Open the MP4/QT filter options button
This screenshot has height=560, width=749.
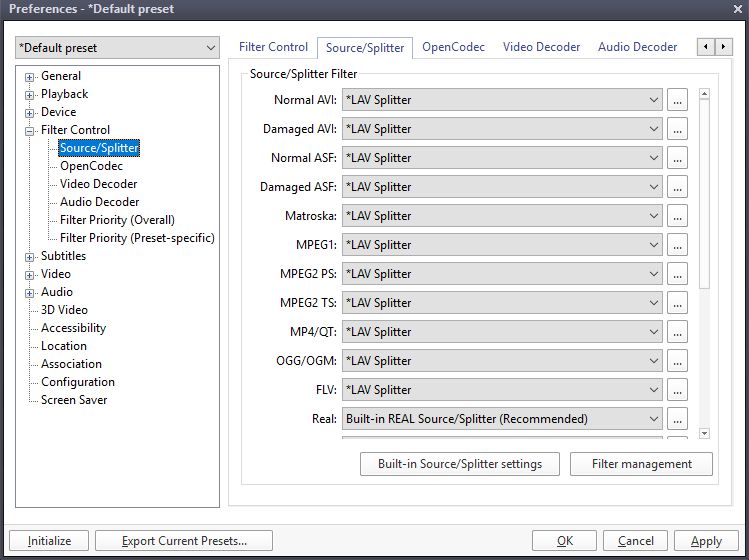[x=677, y=332]
